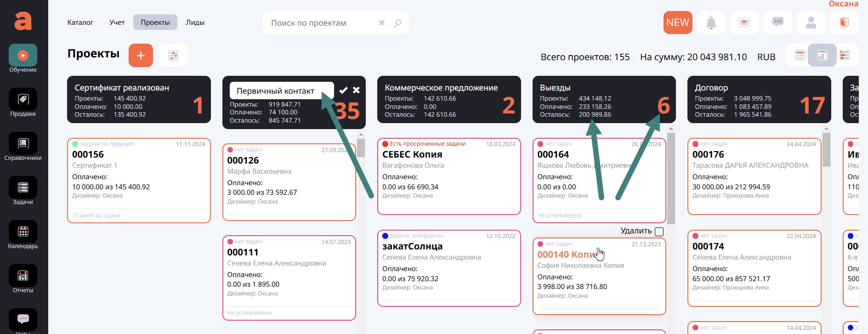Click the orange add project plus button
Screen dimensions: 868x334
(x=141, y=56)
